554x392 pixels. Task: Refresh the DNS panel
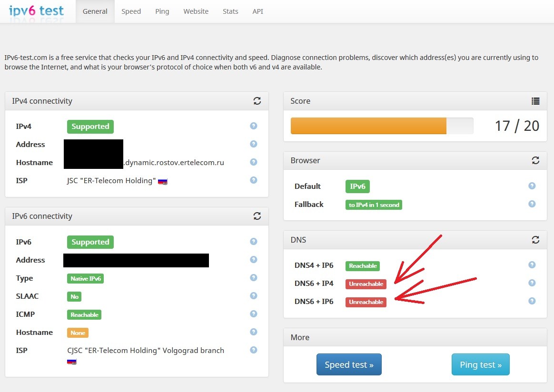point(535,240)
